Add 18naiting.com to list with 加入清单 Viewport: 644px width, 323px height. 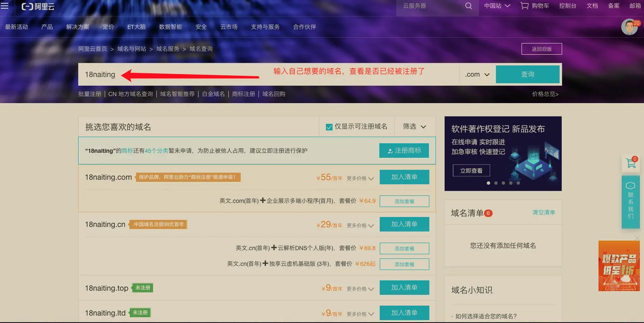click(x=404, y=177)
